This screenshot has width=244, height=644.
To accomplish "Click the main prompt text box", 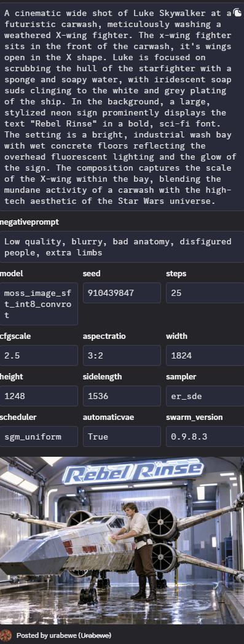I will click(x=122, y=107).
